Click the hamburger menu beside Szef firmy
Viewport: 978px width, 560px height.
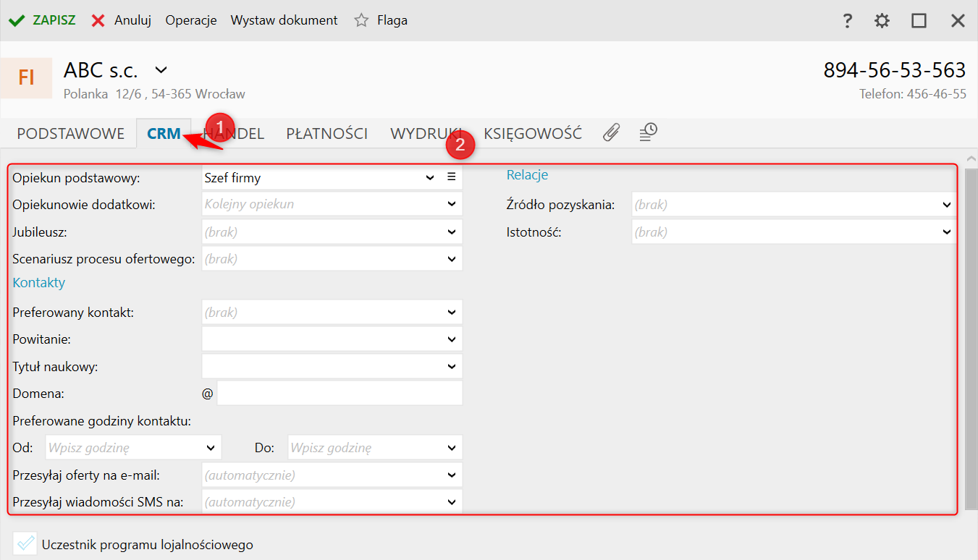click(452, 177)
